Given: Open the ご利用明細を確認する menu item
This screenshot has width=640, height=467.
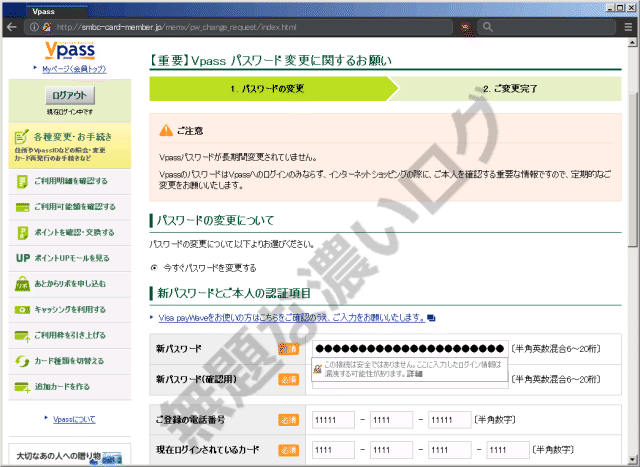Looking at the screenshot, I should (x=70, y=181).
